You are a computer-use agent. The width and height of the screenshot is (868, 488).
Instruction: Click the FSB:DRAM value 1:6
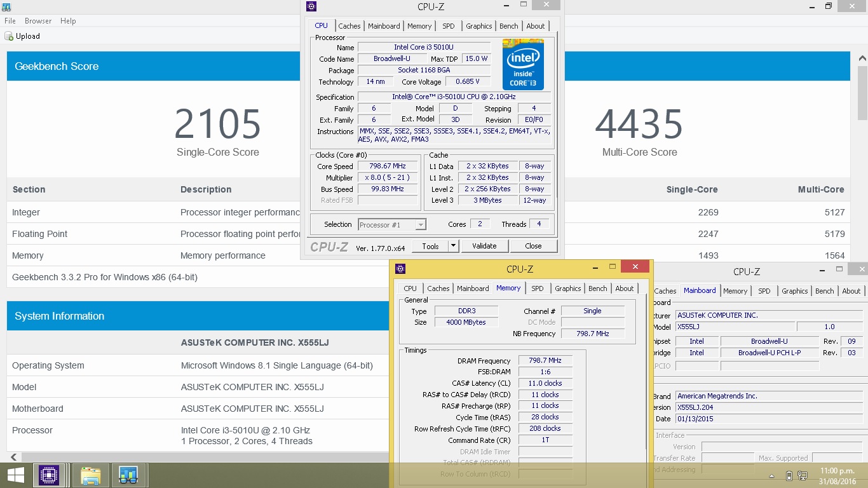click(545, 372)
